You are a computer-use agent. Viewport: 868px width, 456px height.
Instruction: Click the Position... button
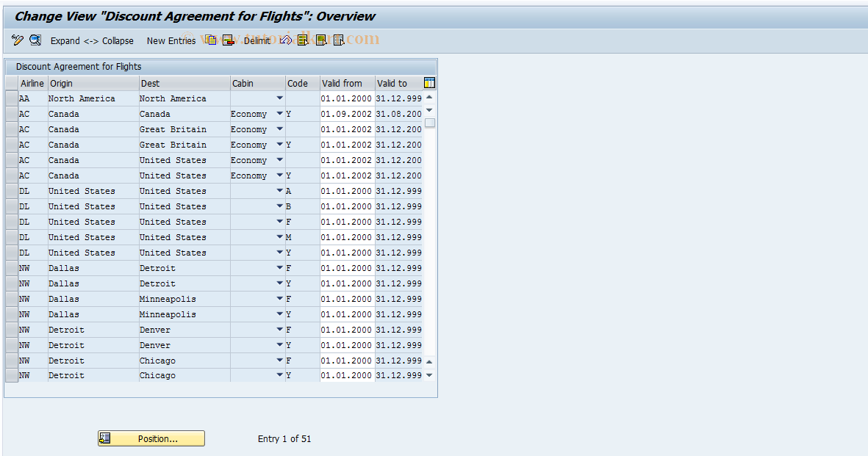pyautogui.click(x=151, y=438)
